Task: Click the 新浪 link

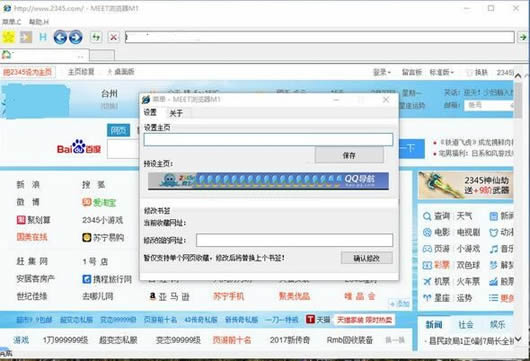Action: (x=28, y=185)
